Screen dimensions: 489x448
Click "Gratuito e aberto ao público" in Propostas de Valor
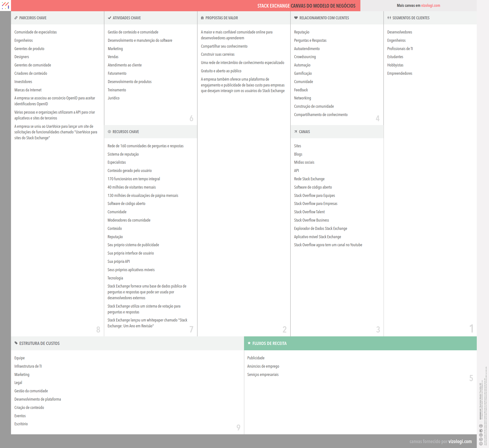[x=221, y=71]
